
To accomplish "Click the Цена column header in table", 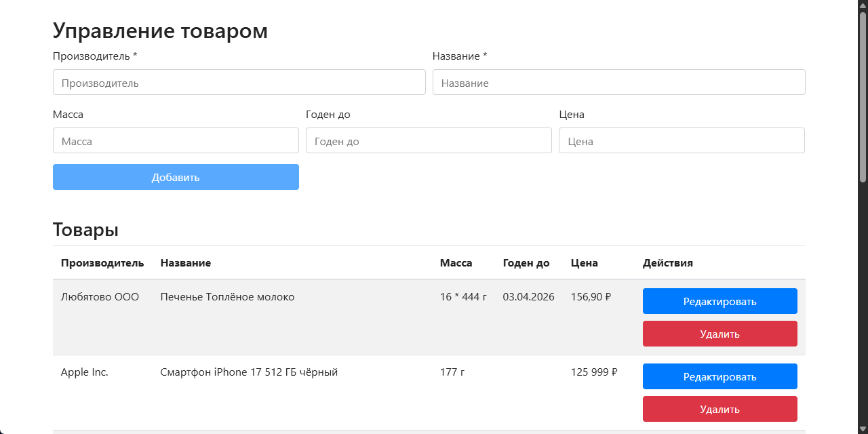I will pyautogui.click(x=585, y=263).
